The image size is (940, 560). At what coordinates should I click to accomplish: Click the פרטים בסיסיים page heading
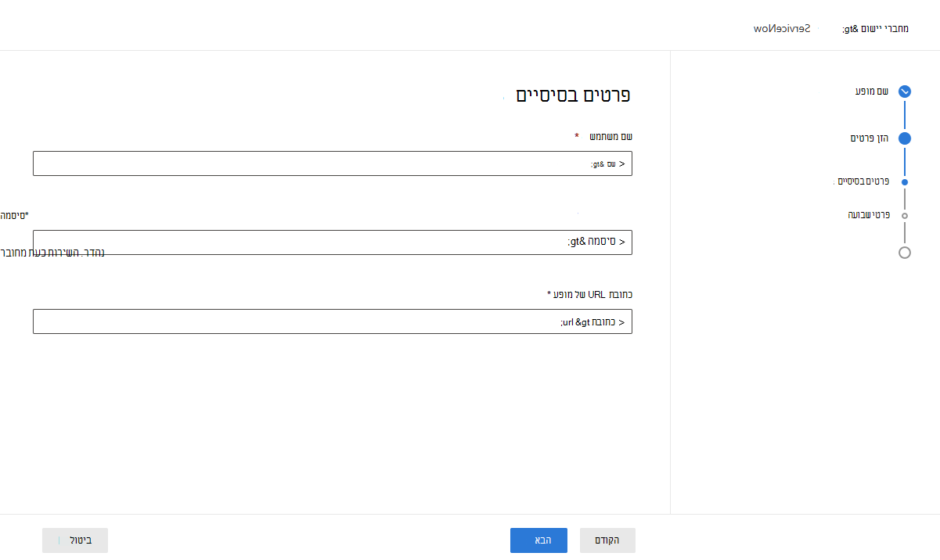572,95
